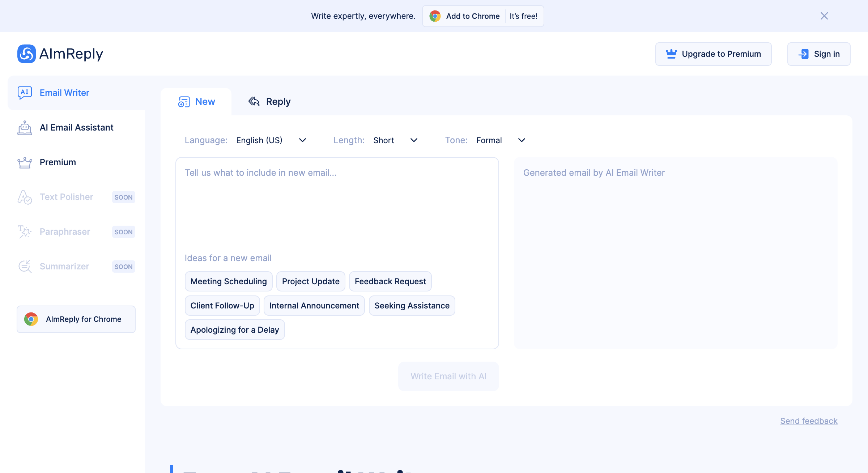Image resolution: width=868 pixels, height=473 pixels.
Task: Click the AImReply logo icon
Action: point(27,54)
